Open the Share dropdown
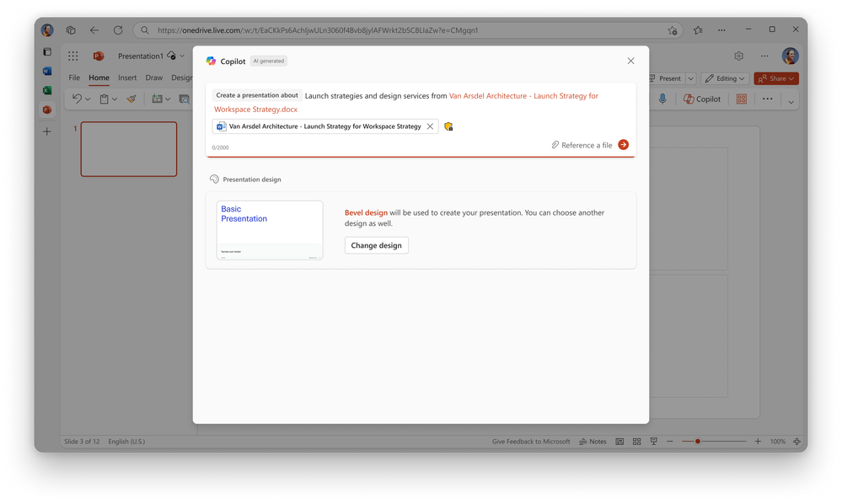 (x=776, y=78)
